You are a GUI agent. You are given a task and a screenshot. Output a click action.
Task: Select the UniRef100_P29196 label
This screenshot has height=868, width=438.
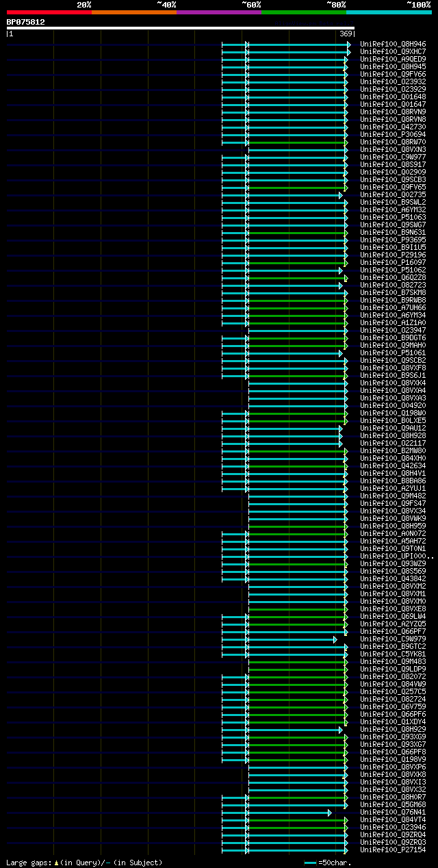[394, 255]
